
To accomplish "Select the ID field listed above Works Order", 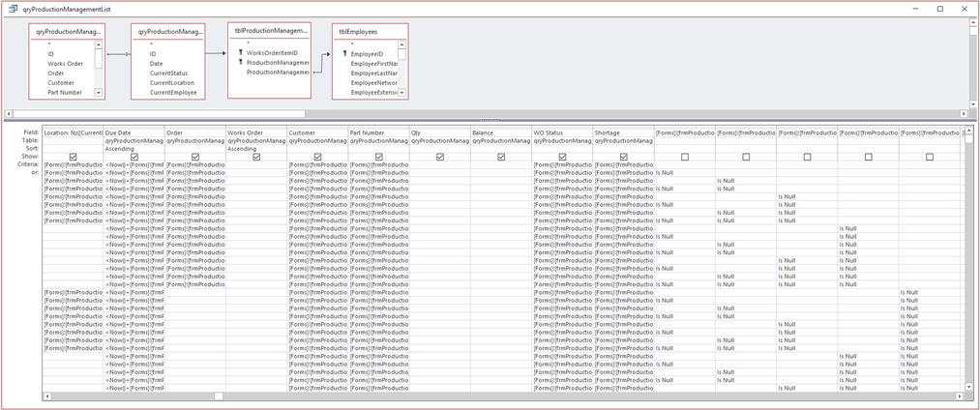I will point(50,54).
